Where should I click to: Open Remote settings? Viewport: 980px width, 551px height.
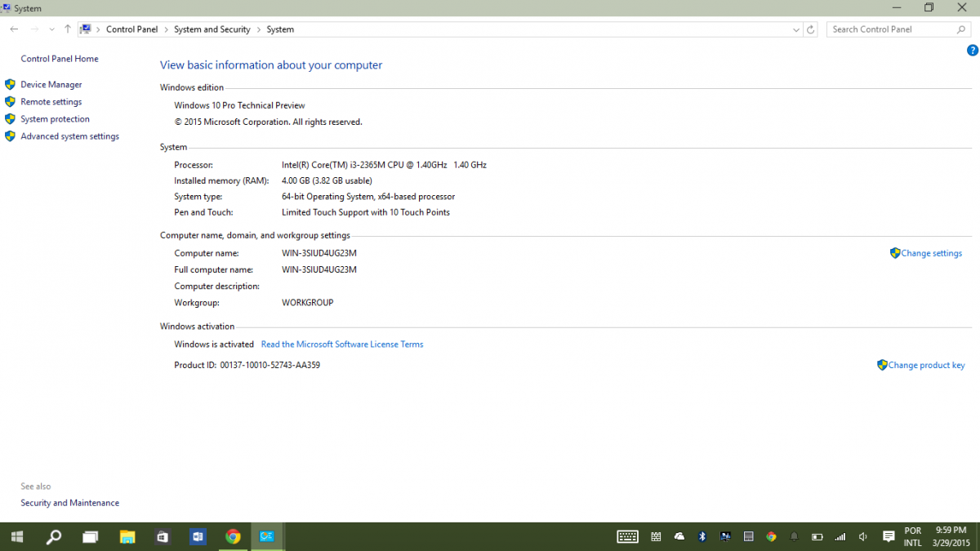pyautogui.click(x=51, y=102)
